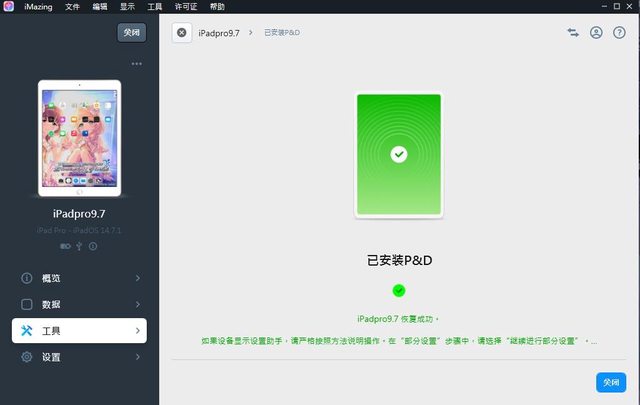Click the USB connection icon
Image resolution: width=640 pixels, height=405 pixels.
(x=79, y=246)
